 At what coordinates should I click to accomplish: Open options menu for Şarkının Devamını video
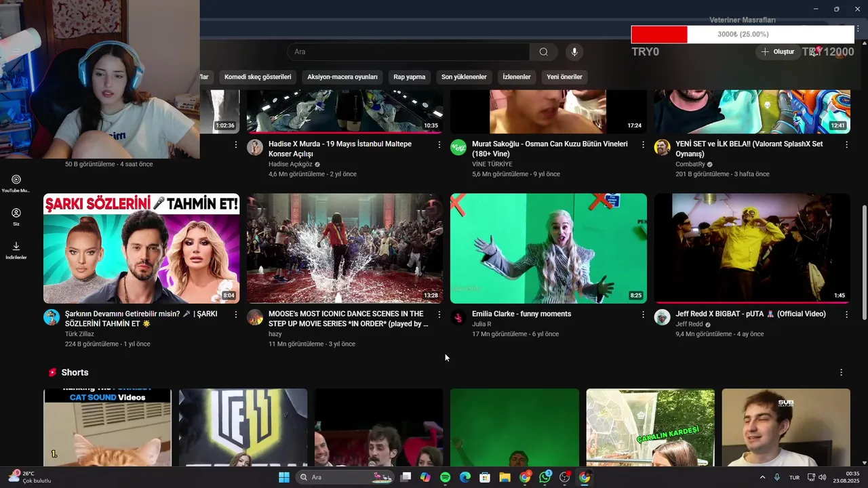236,314
